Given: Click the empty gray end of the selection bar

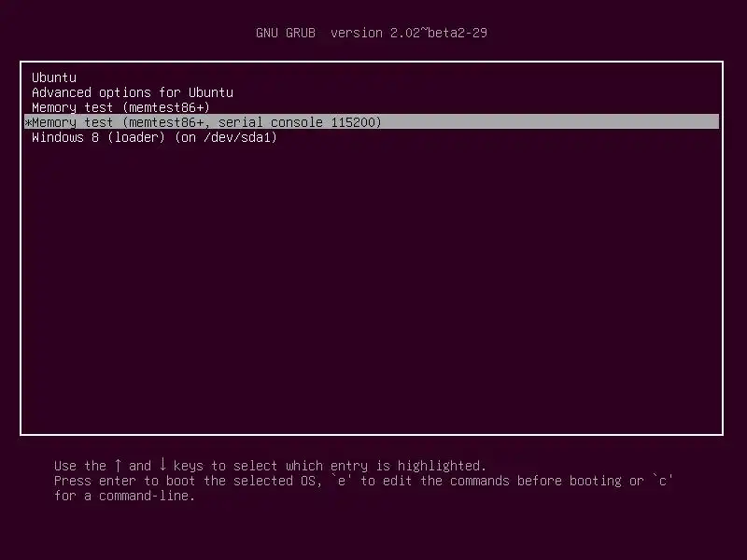Looking at the screenshot, I should click(x=550, y=122).
